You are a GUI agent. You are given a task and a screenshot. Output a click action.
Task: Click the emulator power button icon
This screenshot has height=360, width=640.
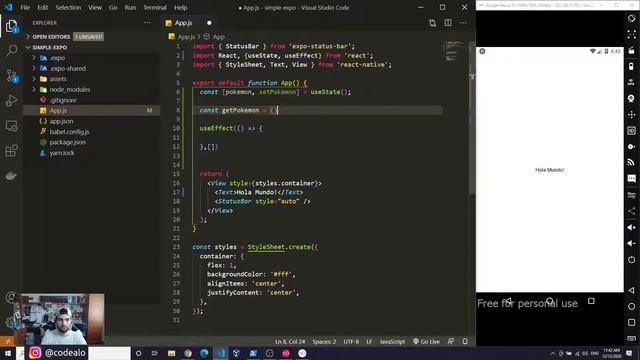click(x=631, y=260)
